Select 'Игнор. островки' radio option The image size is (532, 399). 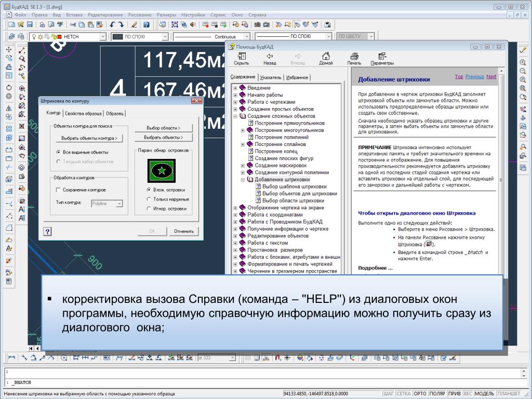[149, 209]
